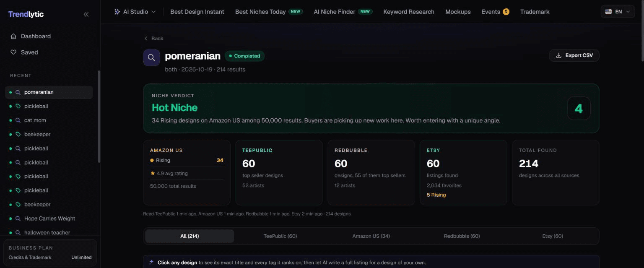Open AI Niche Finder

(343, 12)
